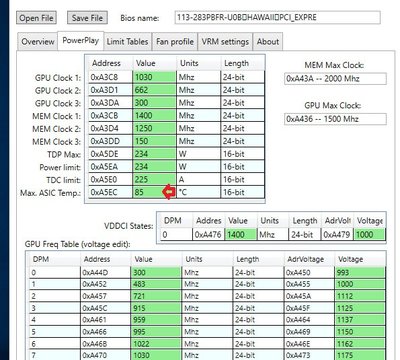Click the MEM Max Clock field

(335, 79)
